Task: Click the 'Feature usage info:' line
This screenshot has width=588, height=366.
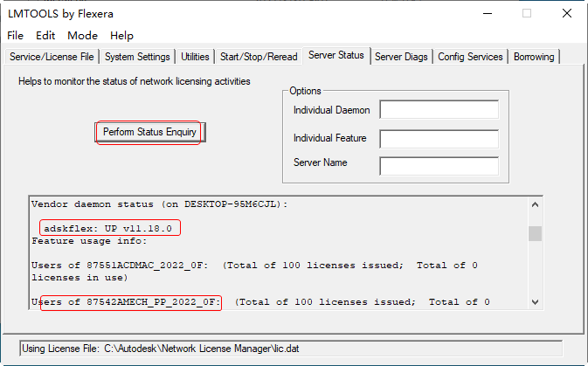Action: click(x=89, y=241)
